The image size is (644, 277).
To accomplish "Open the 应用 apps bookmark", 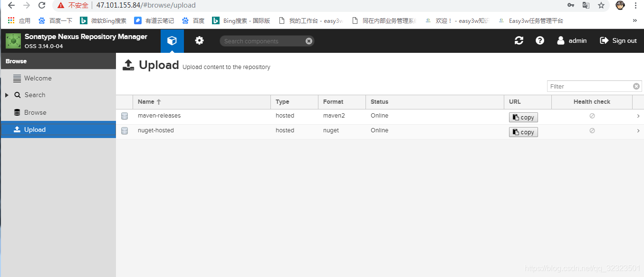I will point(19,20).
